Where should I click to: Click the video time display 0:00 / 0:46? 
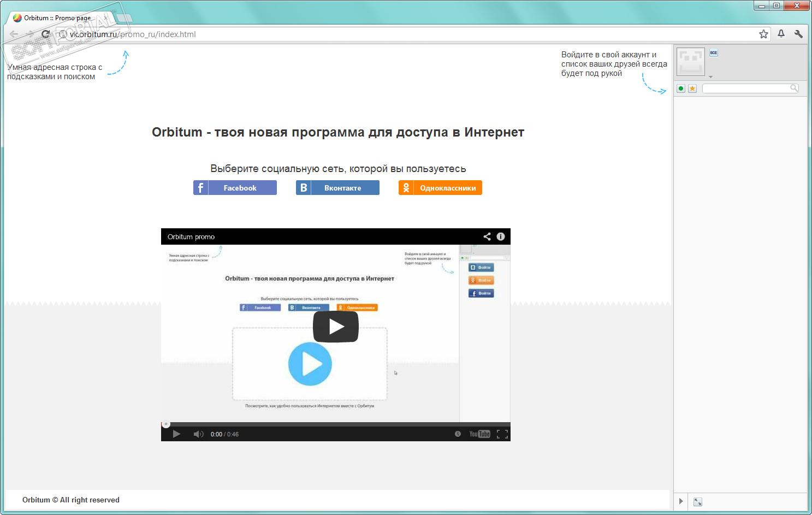(x=224, y=434)
